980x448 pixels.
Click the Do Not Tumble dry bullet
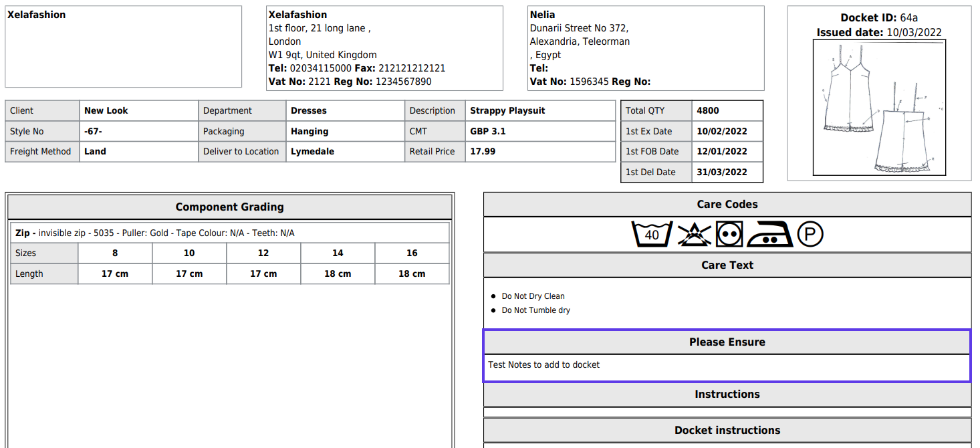click(535, 310)
